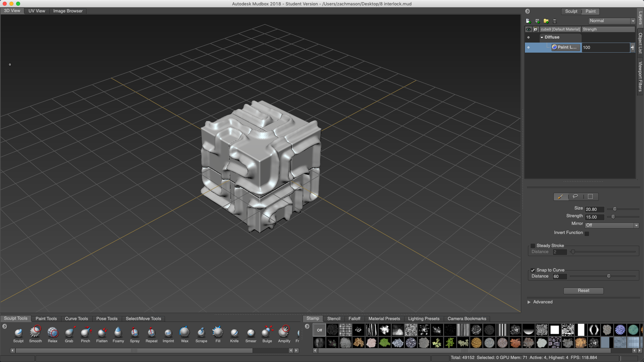Expand the Advanced section
Viewport: 644px width, 362px height.
coord(529,302)
